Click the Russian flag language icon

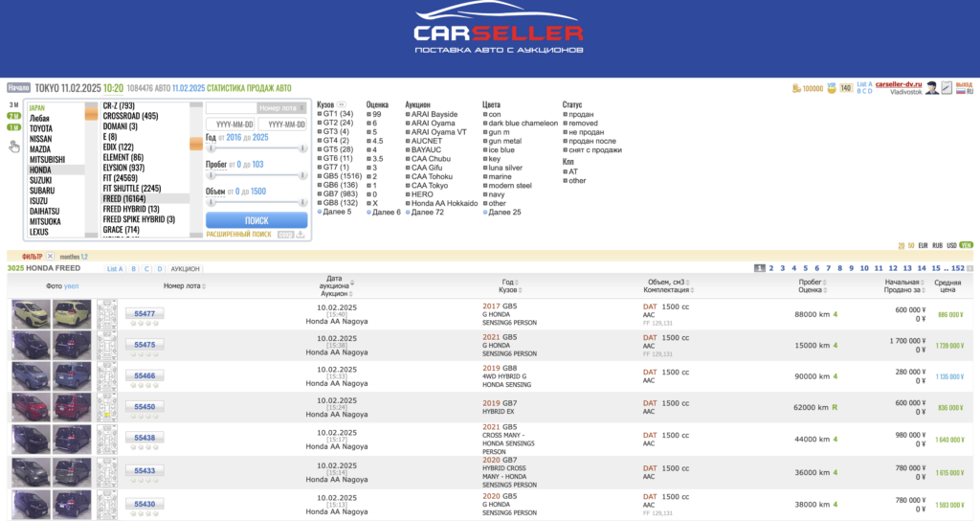pos(961,91)
